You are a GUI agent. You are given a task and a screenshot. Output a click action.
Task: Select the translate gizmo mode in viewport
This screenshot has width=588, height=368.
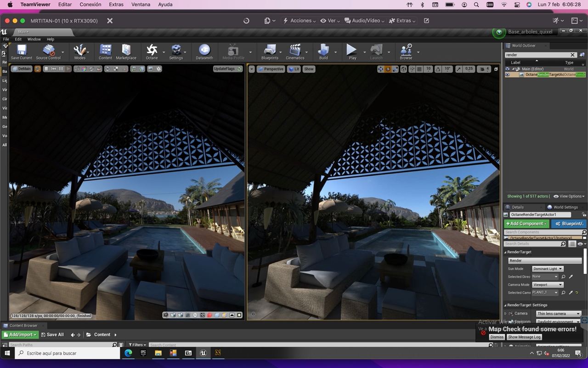coord(380,69)
